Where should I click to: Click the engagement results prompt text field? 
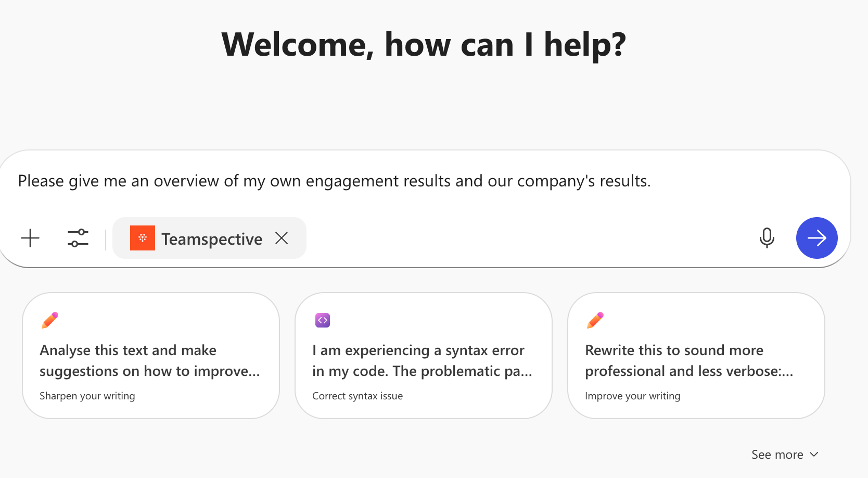(x=334, y=181)
